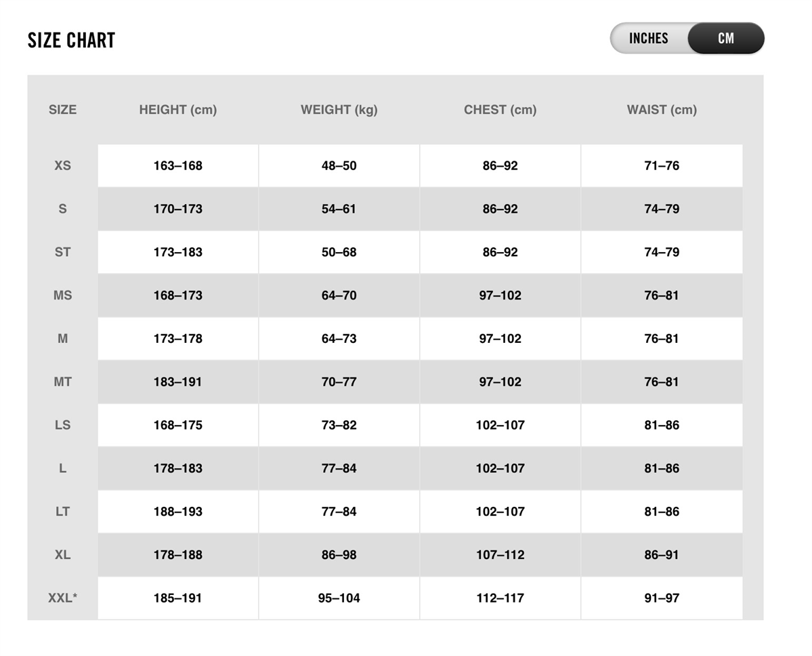Switch units to INCHES
Screen dimensions: 812x656
648,39
